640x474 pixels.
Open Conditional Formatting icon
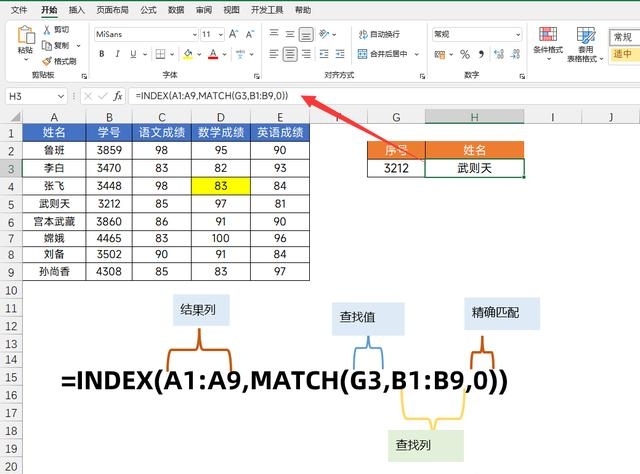[548, 34]
